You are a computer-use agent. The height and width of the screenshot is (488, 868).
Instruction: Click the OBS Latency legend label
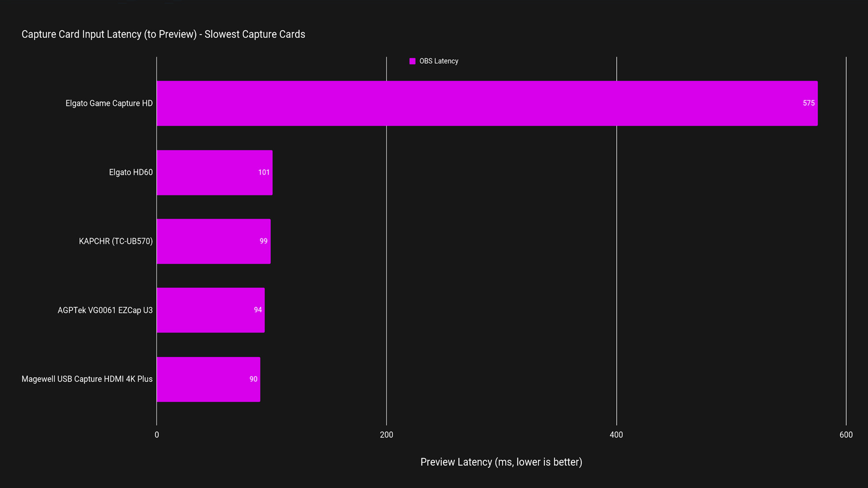coord(439,61)
